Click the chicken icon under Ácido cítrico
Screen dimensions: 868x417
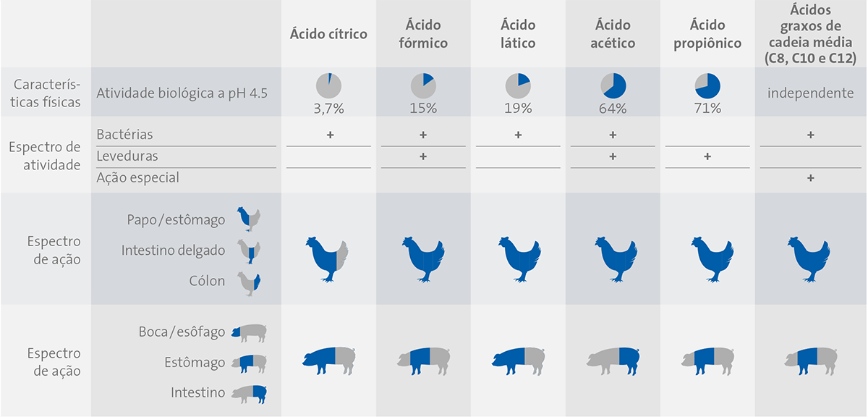pos(328,258)
